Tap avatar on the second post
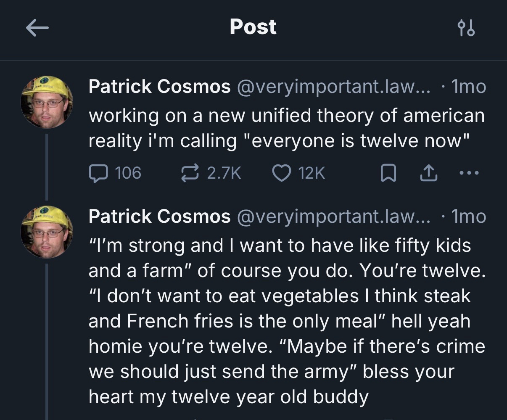The width and height of the screenshot is (507, 420). 47,232
